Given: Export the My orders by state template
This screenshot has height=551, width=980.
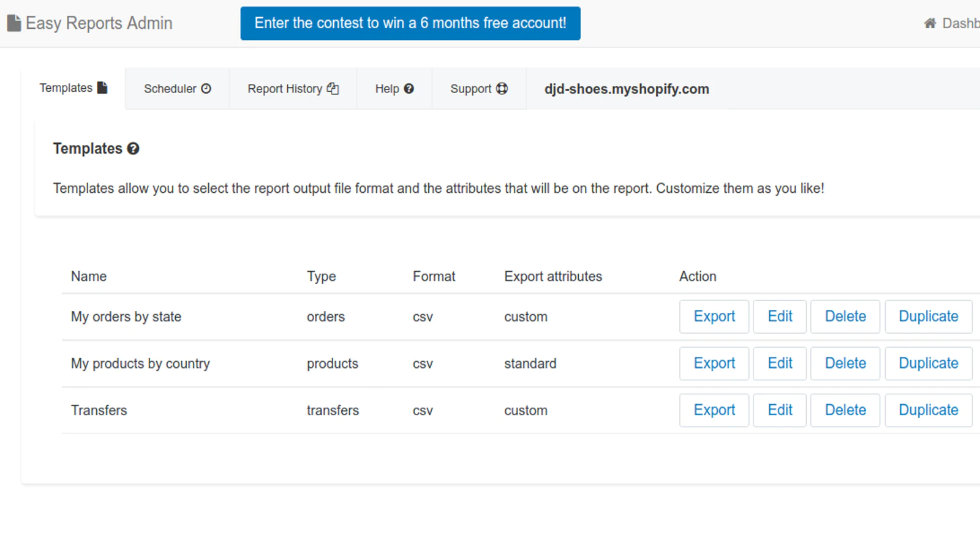Looking at the screenshot, I should [714, 317].
